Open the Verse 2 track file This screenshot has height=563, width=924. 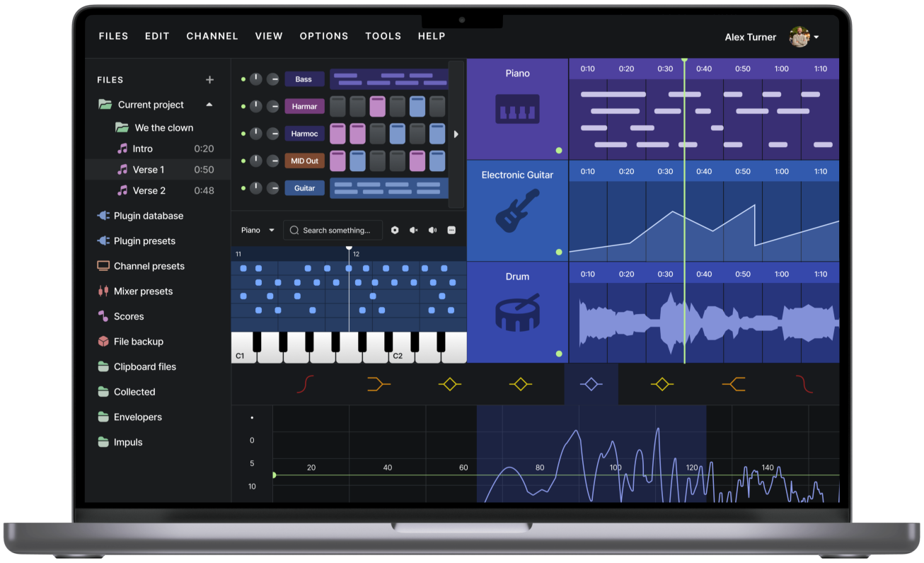tap(149, 190)
